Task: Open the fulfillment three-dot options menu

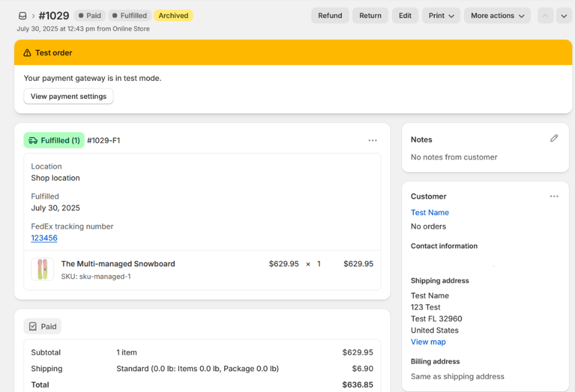Action: 372,141
